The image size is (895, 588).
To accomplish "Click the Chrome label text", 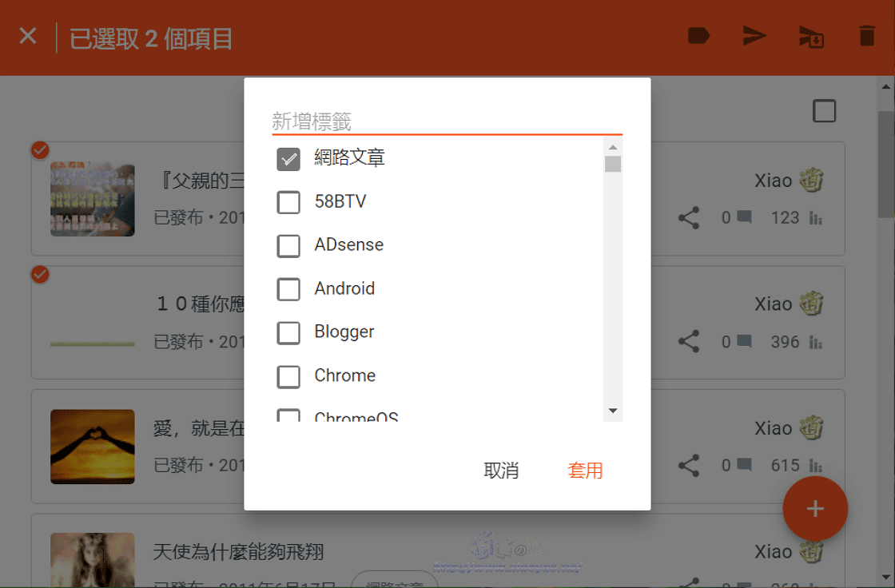I will tap(344, 375).
